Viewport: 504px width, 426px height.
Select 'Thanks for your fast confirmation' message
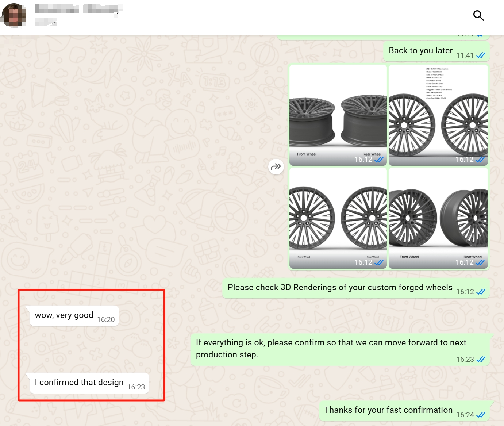pos(404,411)
